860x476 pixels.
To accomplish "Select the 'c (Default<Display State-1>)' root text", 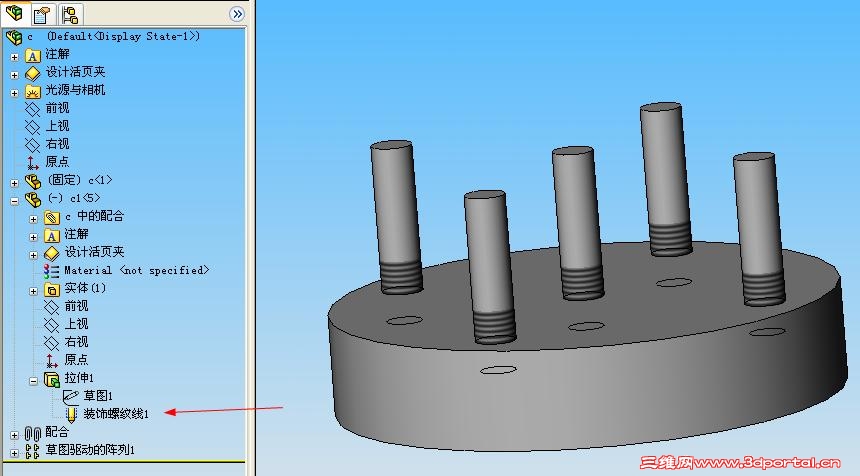I will 114,36.
